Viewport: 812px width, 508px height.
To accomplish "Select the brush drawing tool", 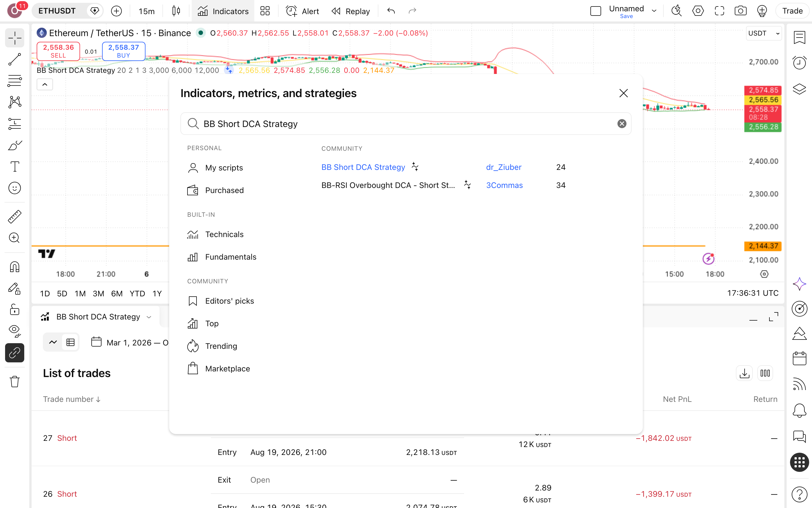I will tap(14, 145).
